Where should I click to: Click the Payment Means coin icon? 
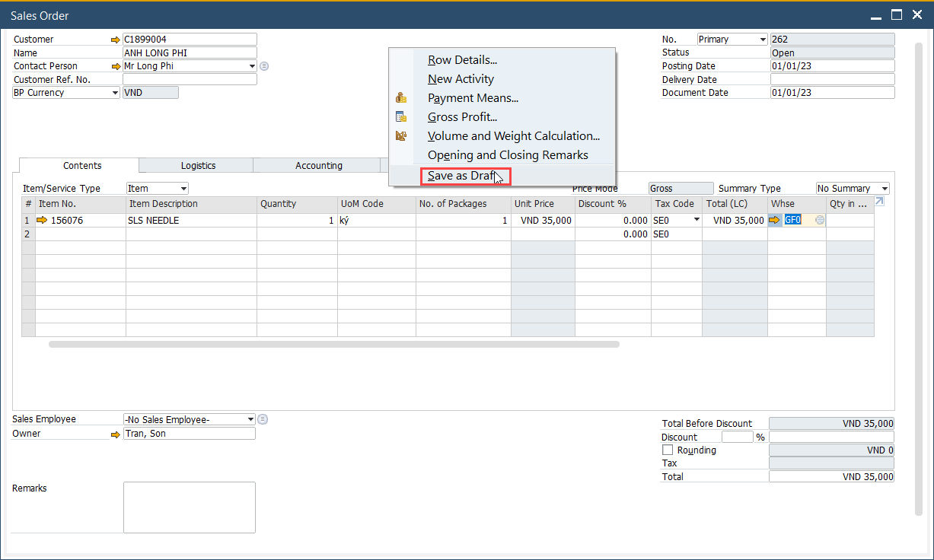(401, 98)
